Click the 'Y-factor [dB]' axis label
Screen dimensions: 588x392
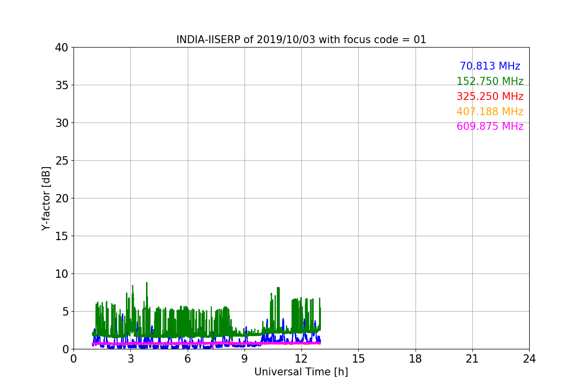point(46,198)
